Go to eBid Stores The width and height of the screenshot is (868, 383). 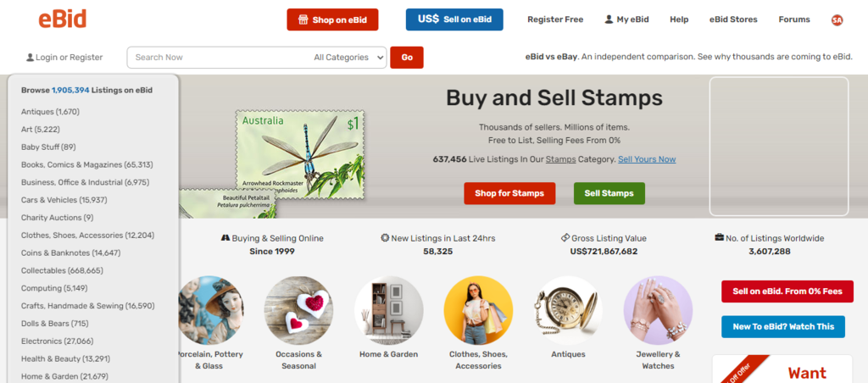pos(733,19)
